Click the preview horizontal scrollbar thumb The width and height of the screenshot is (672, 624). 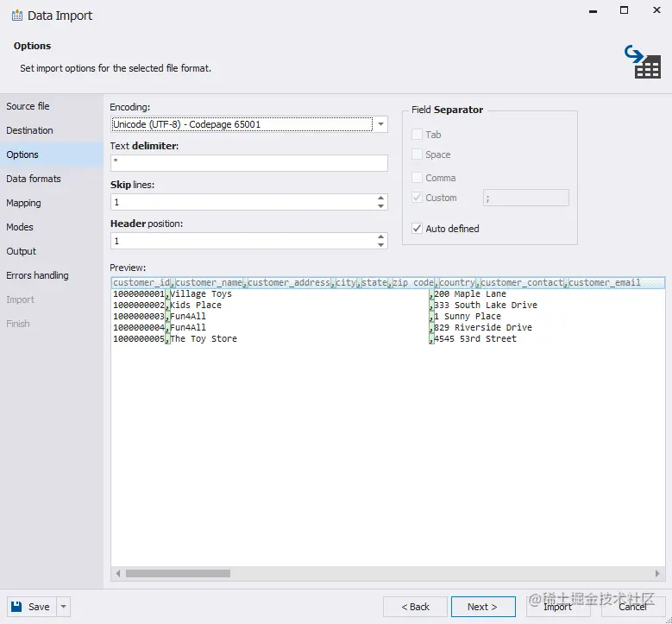[x=178, y=573]
